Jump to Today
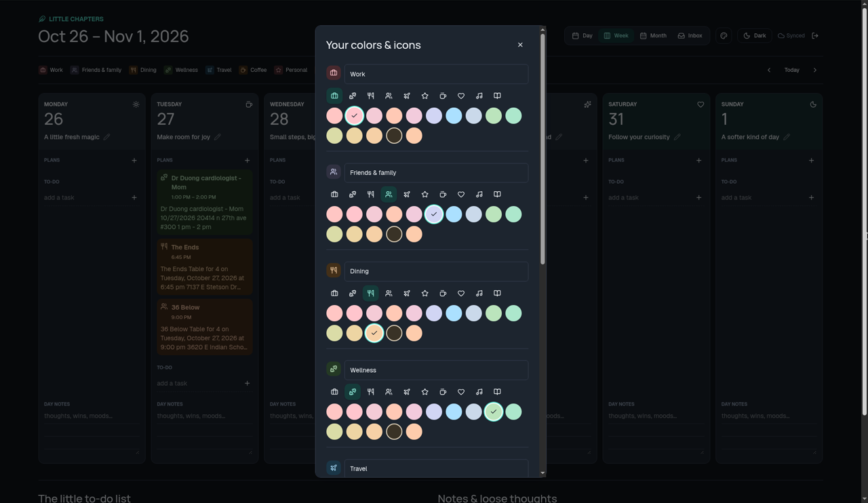This screenshot has width=868, height=503. pyautogui.click(x=792, y=70)
